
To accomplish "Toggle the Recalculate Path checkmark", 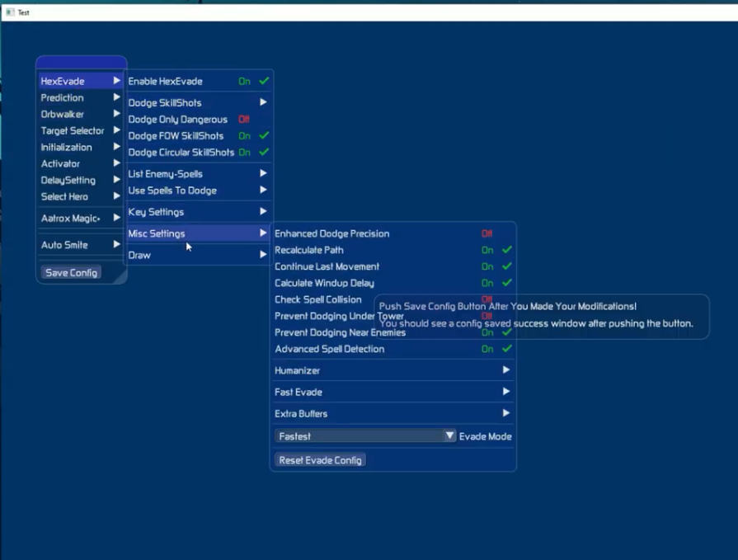I will 507,250.
